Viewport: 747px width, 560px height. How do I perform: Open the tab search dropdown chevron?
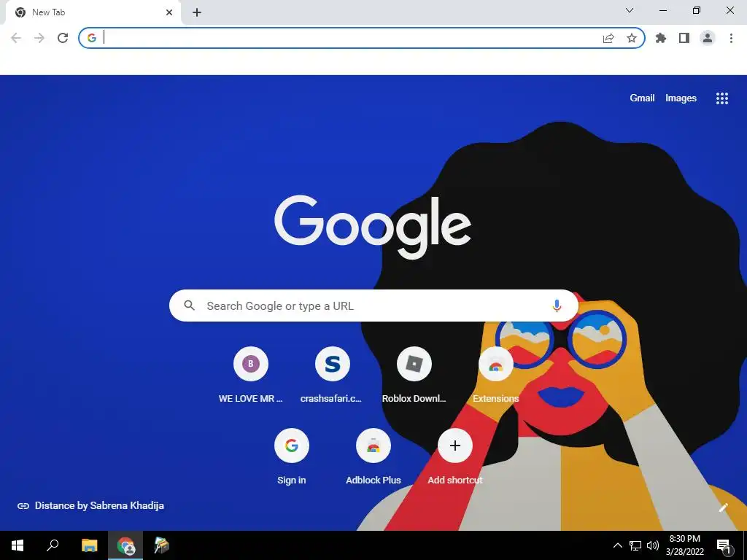click(x=630, y=10)
